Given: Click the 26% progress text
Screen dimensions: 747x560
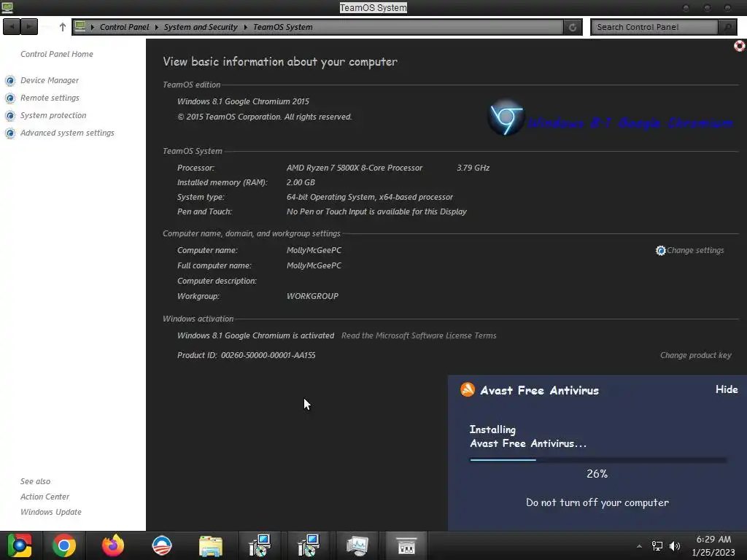Looking at the screenshot, I should point(597,474).
